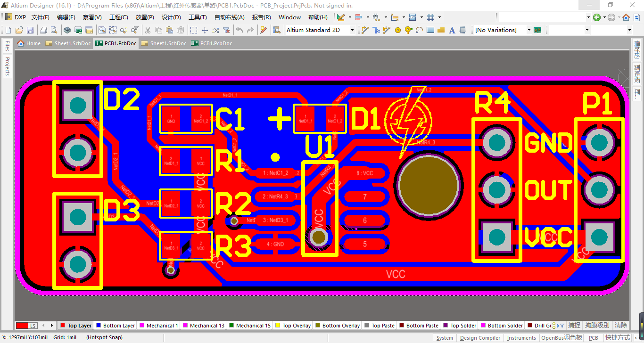Open the Design Compiler panel button
644x343 pixels.
(480, 338)
